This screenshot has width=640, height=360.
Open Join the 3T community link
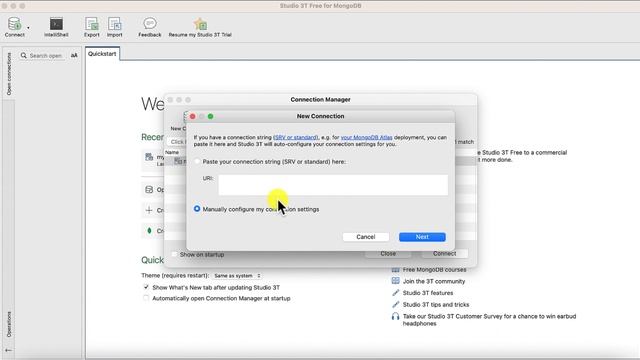[x=434, y=281]
